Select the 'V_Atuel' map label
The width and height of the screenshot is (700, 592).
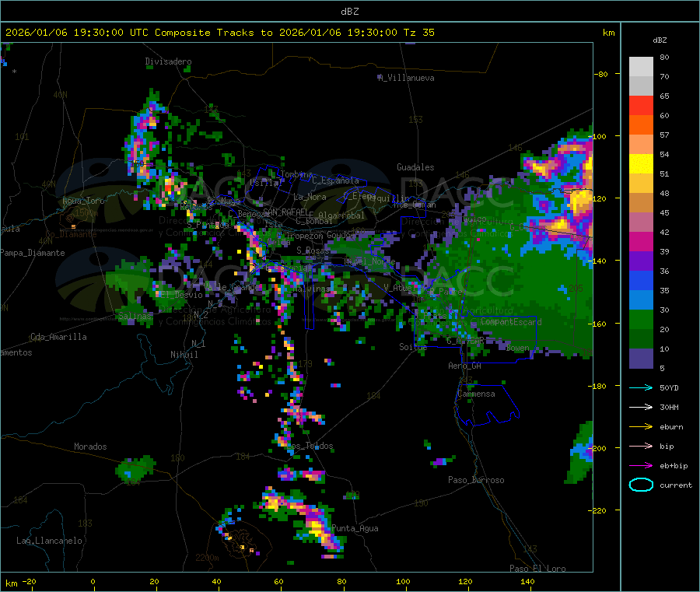pos(398,288)
